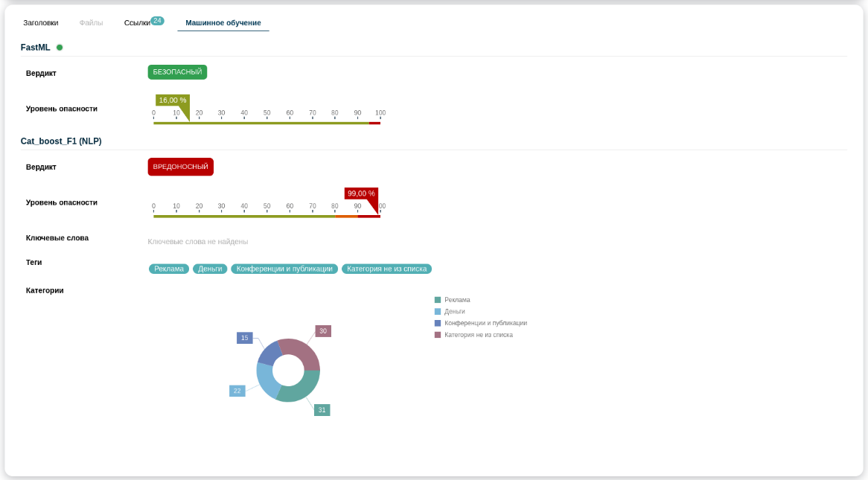Click the Категория не из списка tag

(x=386, y=269)
